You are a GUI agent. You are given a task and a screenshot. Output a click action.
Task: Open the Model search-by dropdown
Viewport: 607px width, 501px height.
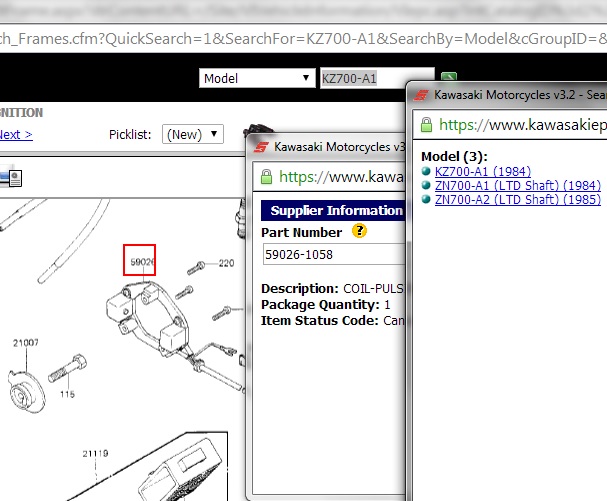click(255, 78)
